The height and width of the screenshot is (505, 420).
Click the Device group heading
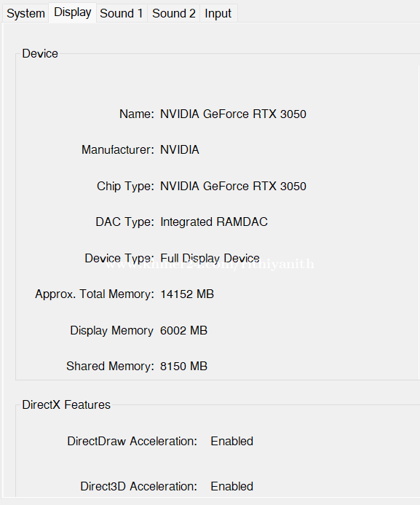40,53
